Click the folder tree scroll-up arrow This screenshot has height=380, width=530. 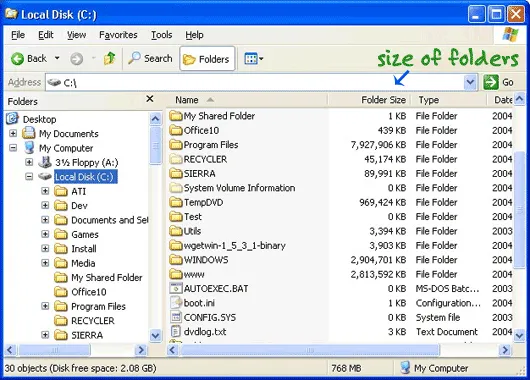155,119
